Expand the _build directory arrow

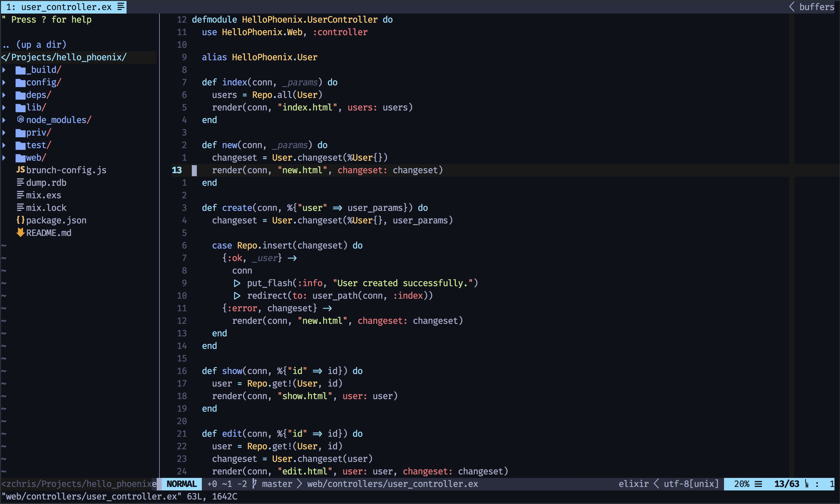tap(4, 70)
